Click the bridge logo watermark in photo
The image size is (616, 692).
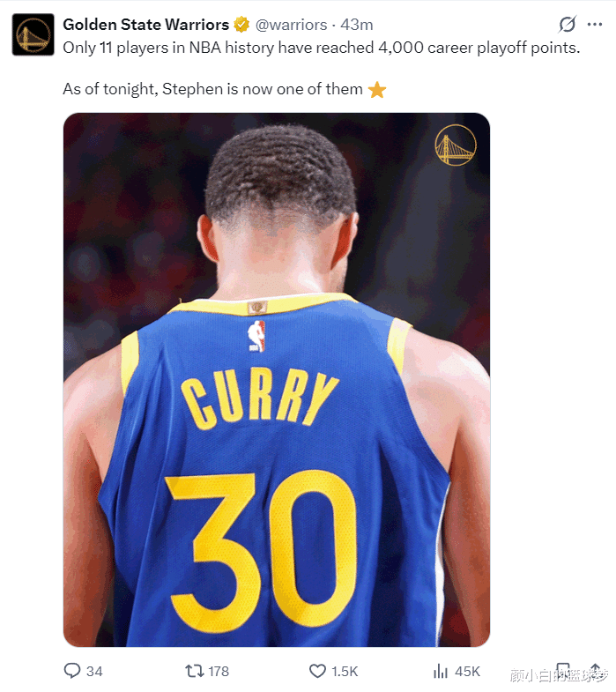tap(456, 145)
